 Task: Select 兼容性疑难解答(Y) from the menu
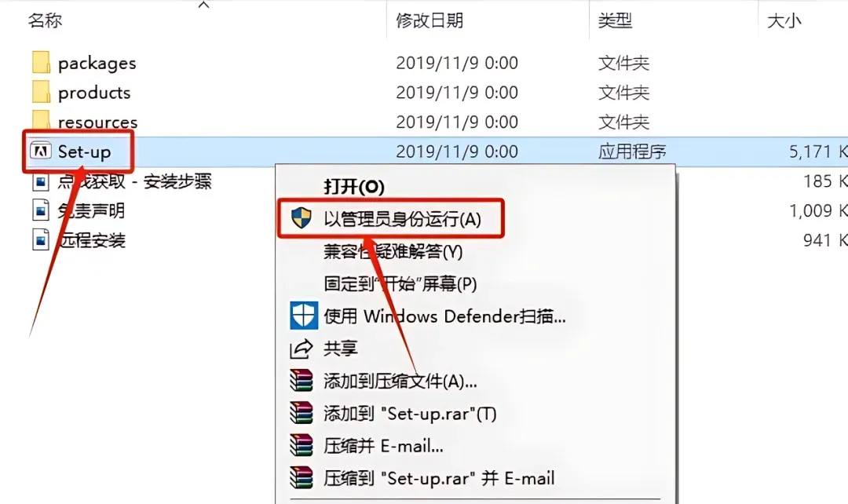393,251
